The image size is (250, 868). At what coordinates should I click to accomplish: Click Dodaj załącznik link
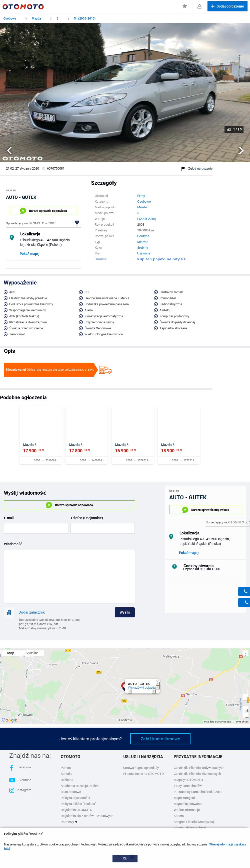pyautogui.click(x=32, y=612)
